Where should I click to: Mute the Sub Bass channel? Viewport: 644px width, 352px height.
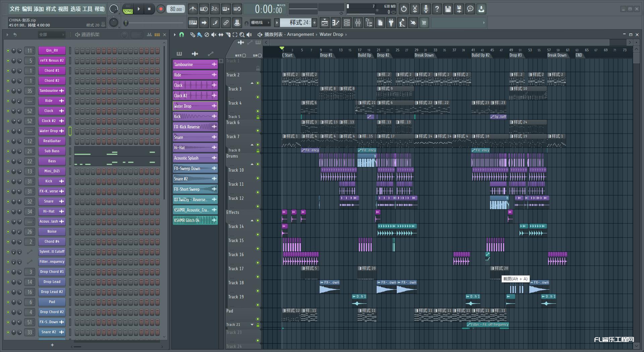point(8,151)
